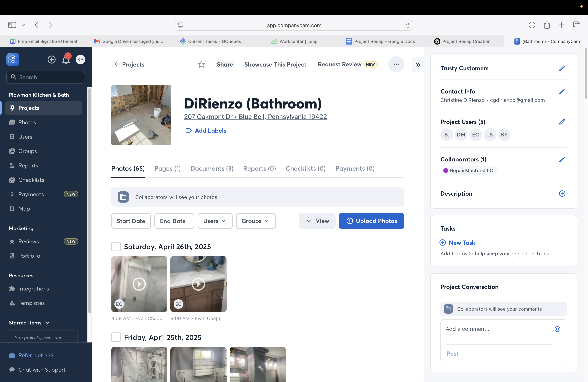Open the three-dot more options button
Screen dimensions: 588x382
click(396, 64)
